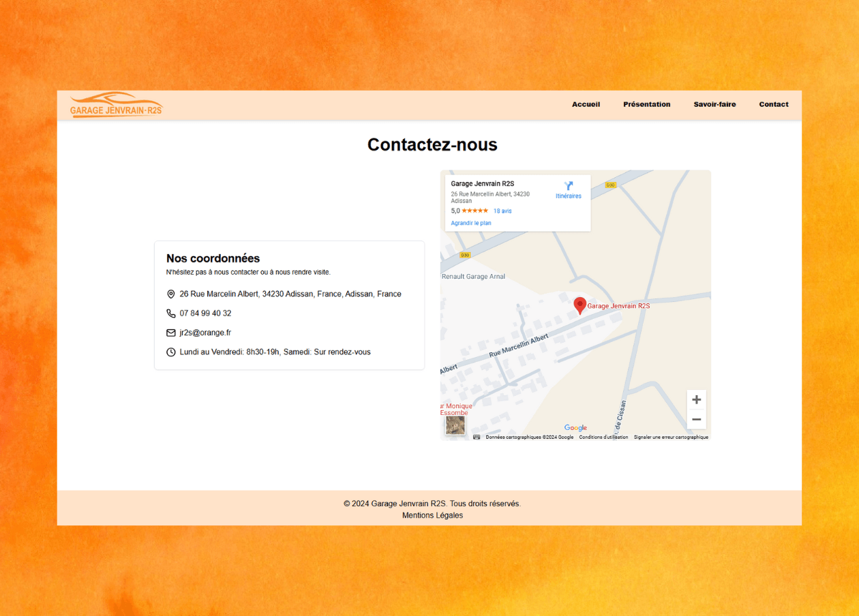This screenshot has height=616, width=859.
Task: Go to the Présentation page
Action: point(646,104)
